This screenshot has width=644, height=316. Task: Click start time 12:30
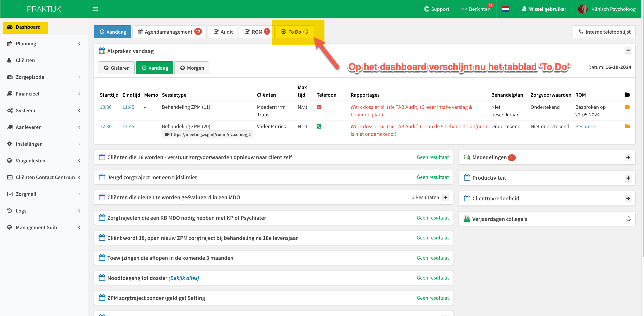point(106,127)
